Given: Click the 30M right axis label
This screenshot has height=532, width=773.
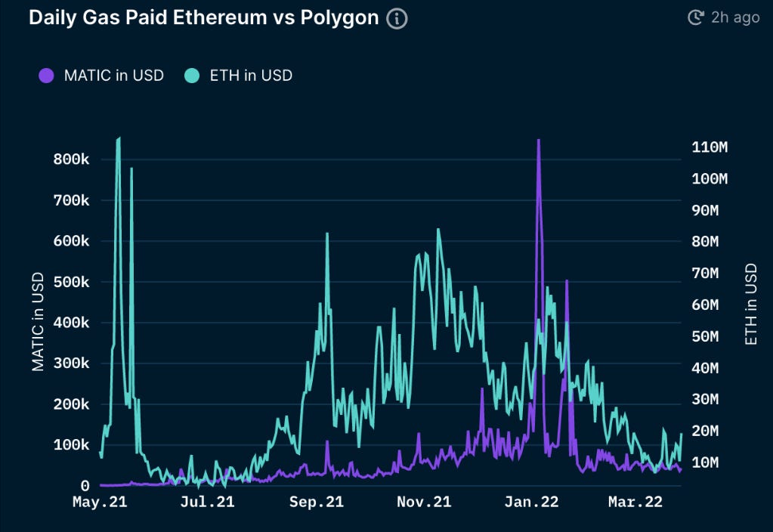Looking at the screenshot, I should 706,399.
